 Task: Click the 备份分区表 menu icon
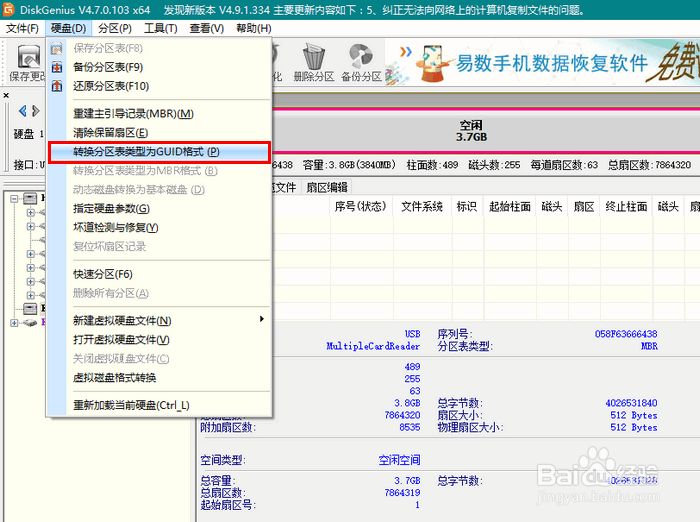tap(57, 67)
